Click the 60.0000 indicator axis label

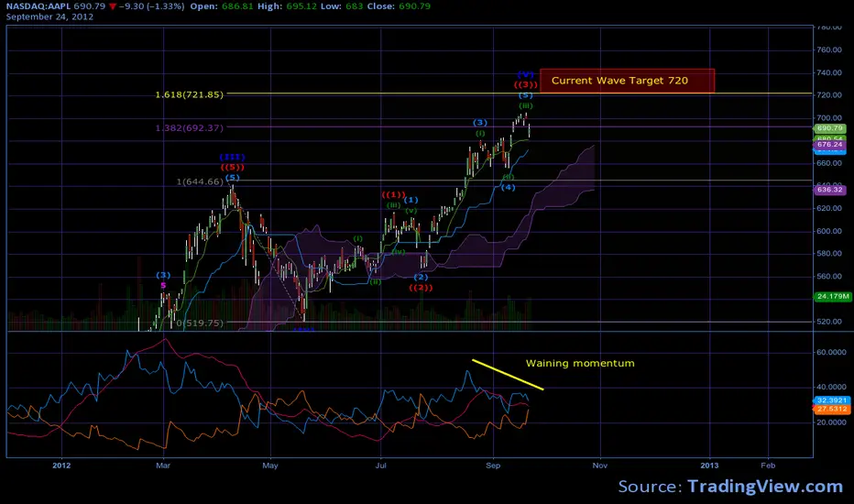pos(831,352)
